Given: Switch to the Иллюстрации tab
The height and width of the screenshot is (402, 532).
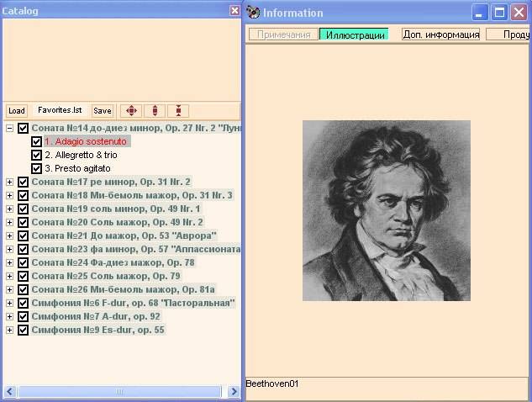Looking at the screenshot, I should click(354, 34).
